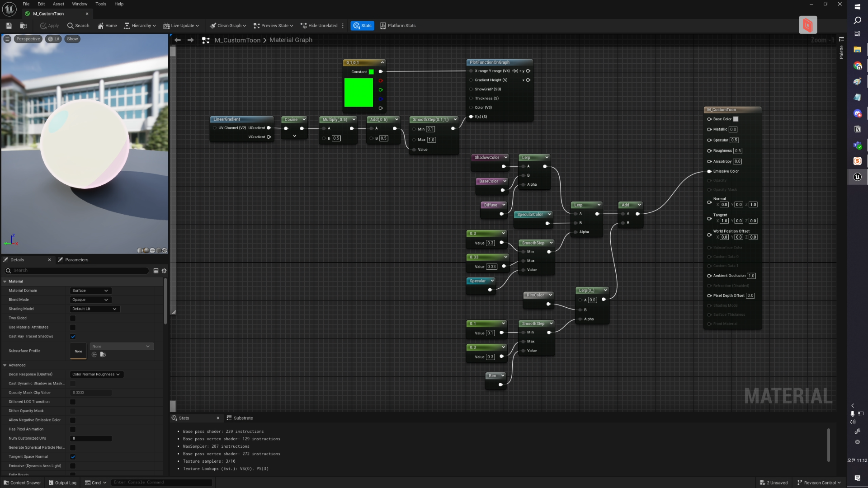The width and height of the screenshot is (868, 488).
Task: Open the Asset menu
Action: tap(58, 4)
